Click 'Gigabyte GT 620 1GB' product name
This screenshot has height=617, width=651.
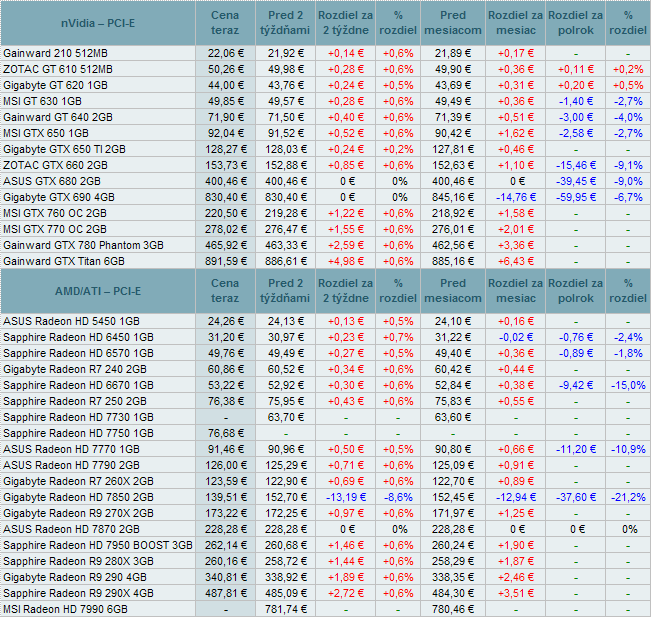pyautogui.click(x=55, y=86)
